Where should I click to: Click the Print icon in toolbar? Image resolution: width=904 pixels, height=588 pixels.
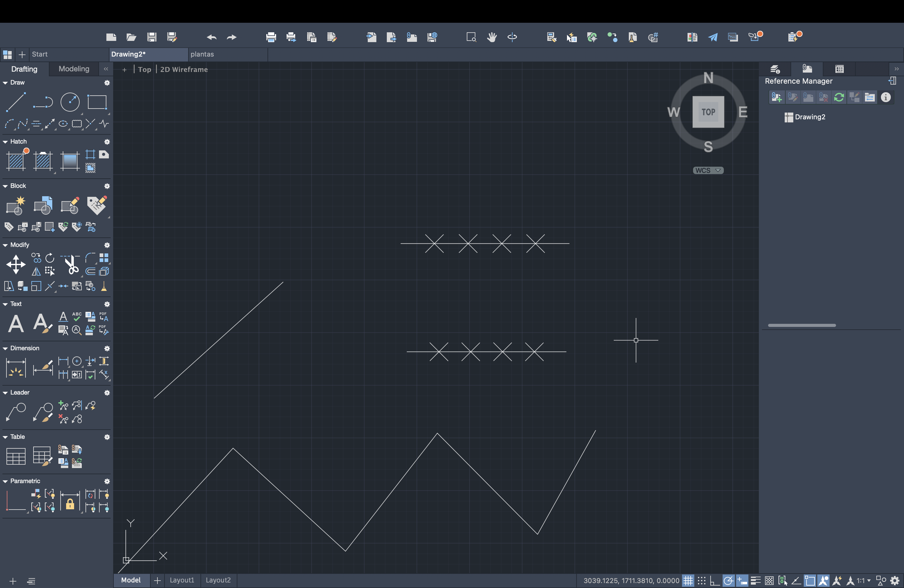[271, 37]
